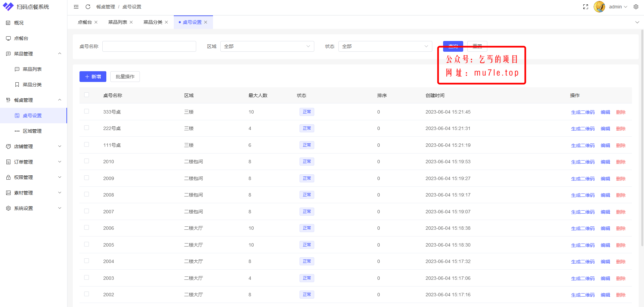This screenshot has width=644, height=307.
Task: Close the 桌号设置 tab
Action: [x=206, y=22]
